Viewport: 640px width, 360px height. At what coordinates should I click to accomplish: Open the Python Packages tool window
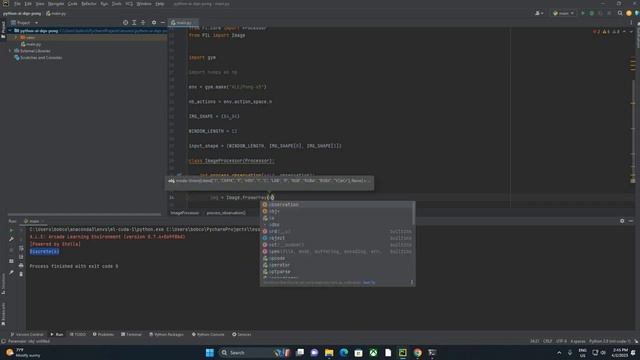tap(167, 334)
